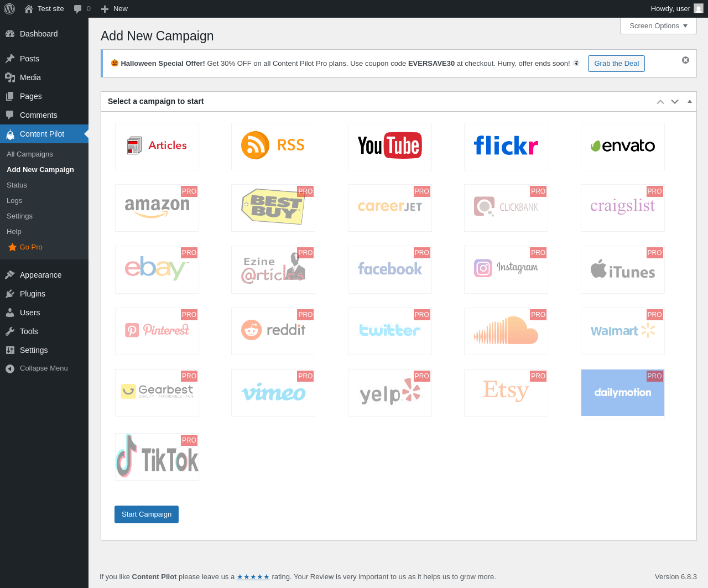Expand the Screen Options dropdown
This screenshot has height=588, width=708.
pyautogui.click(x=658, y=25)
